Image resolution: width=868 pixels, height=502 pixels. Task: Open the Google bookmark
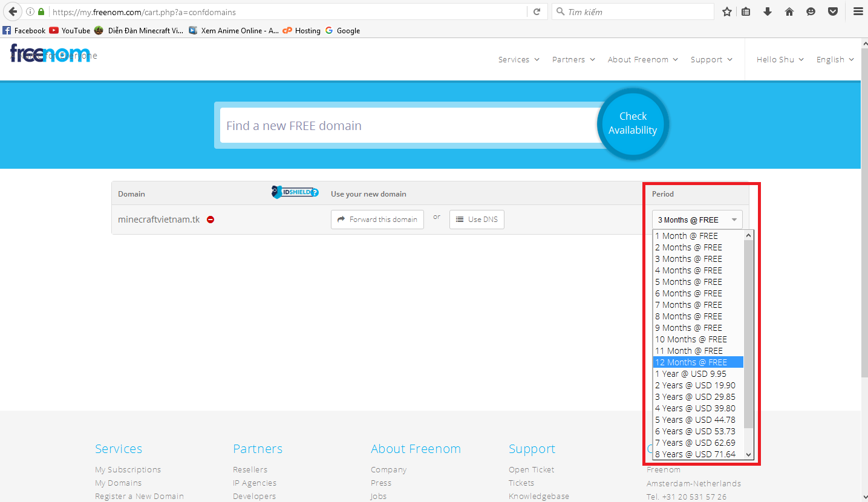342,30
